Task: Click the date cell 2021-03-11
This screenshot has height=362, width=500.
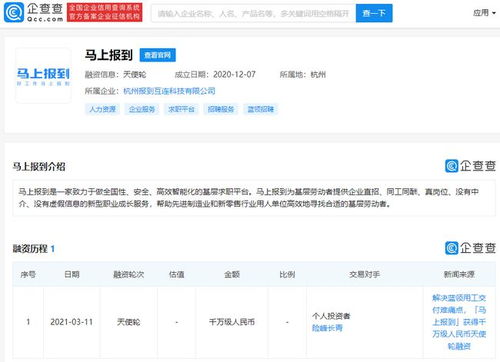Action: pyautogui.click(x=71, y=322)
